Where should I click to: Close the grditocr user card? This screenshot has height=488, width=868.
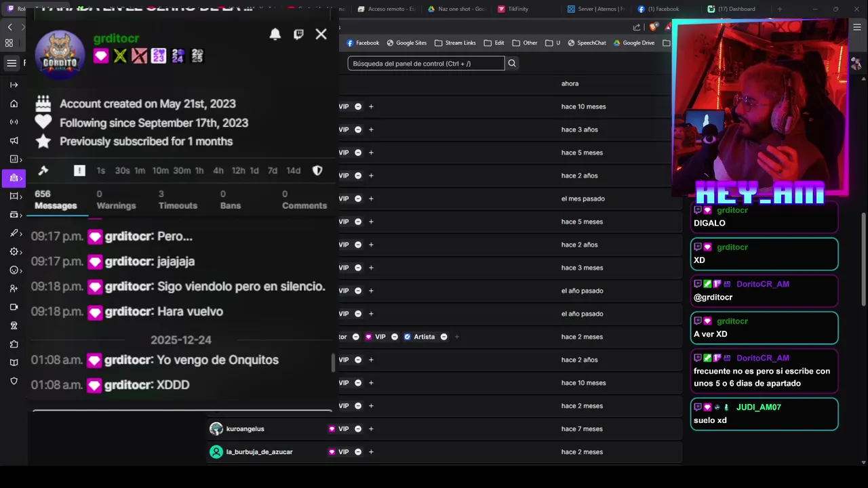(321, 34)
